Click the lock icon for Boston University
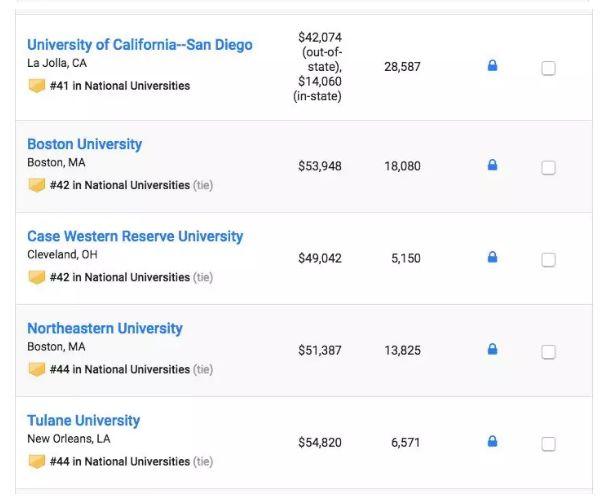This screenshot has width=603, height=501. pos(492,165)
